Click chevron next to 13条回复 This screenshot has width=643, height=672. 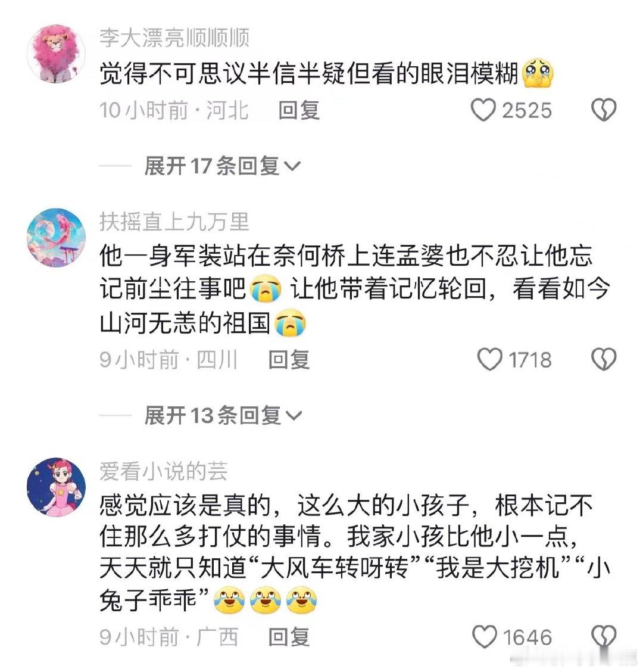294,416
